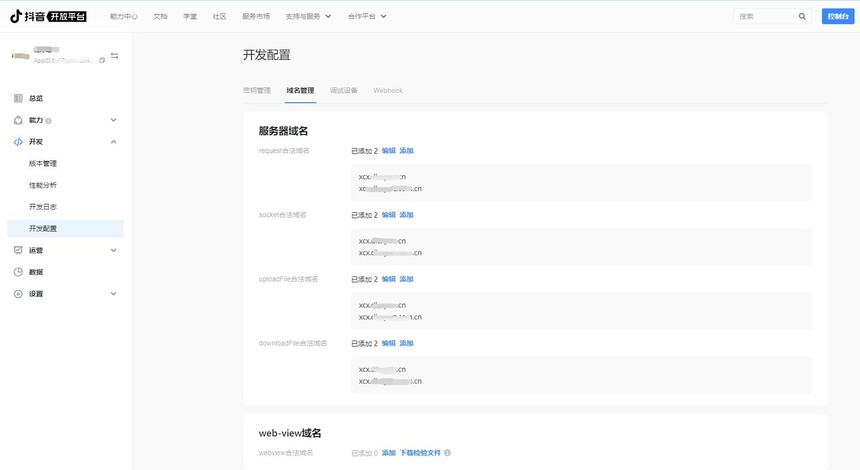
Task: Click 编辑 for request合法域名
Action: tap(388, 151)
